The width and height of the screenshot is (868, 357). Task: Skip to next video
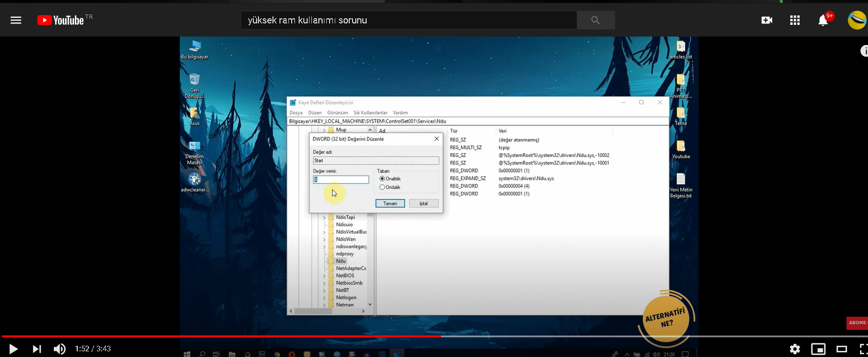point(37,349)
